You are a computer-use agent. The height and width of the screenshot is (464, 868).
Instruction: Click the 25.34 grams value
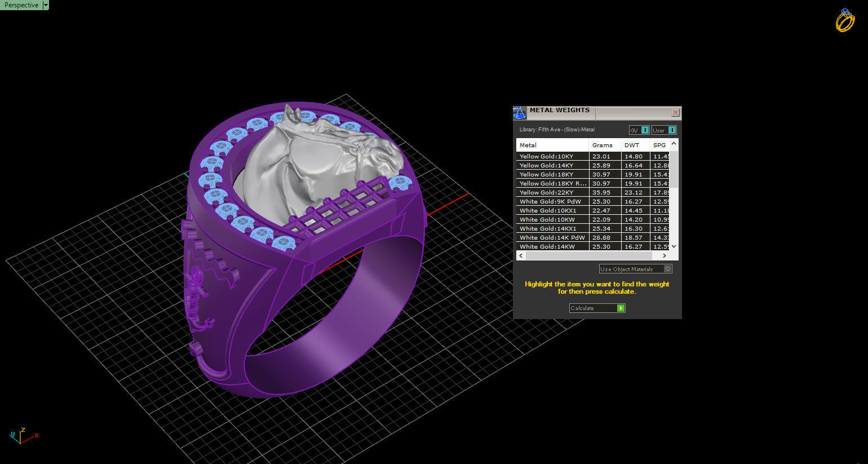pyautogui.click(x=601, y=228)
